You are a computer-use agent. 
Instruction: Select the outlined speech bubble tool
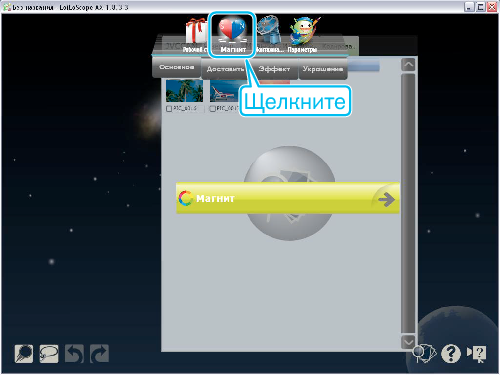tap(49, 353)
